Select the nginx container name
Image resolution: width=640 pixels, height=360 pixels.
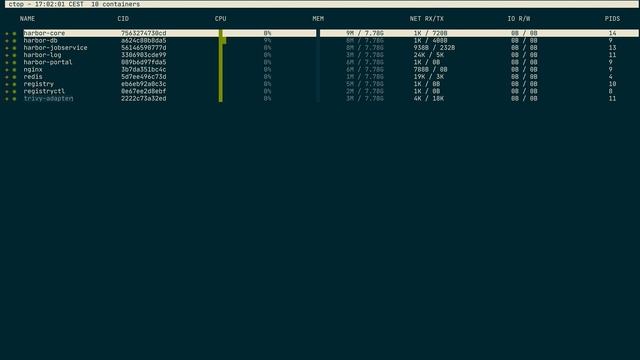tap(33, 70)
